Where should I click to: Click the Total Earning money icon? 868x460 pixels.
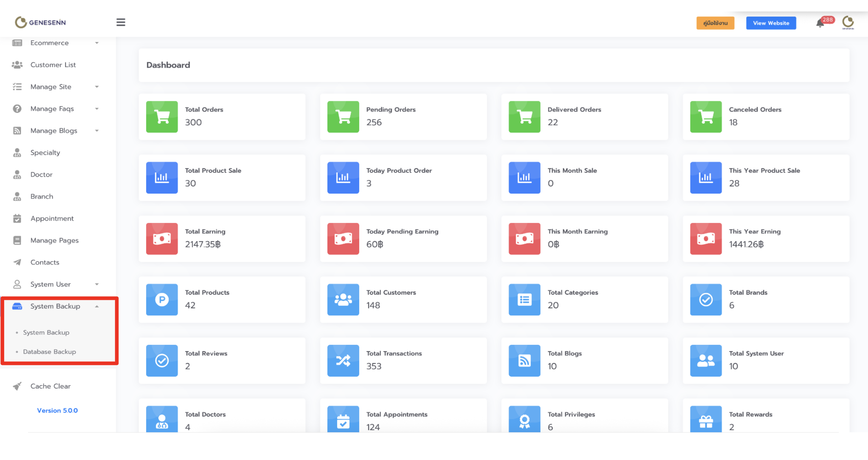[x=162, y=239]
